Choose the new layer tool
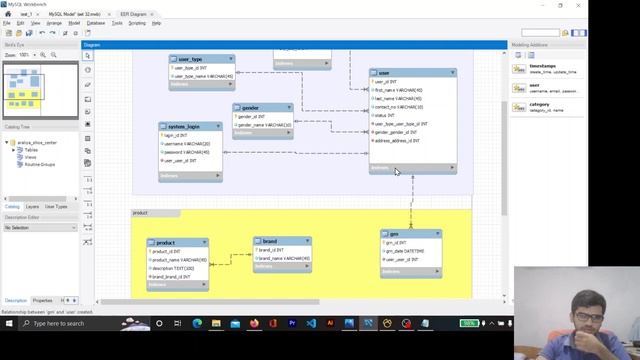The width and height of the screenshot is (640, 360). point(88,99)
